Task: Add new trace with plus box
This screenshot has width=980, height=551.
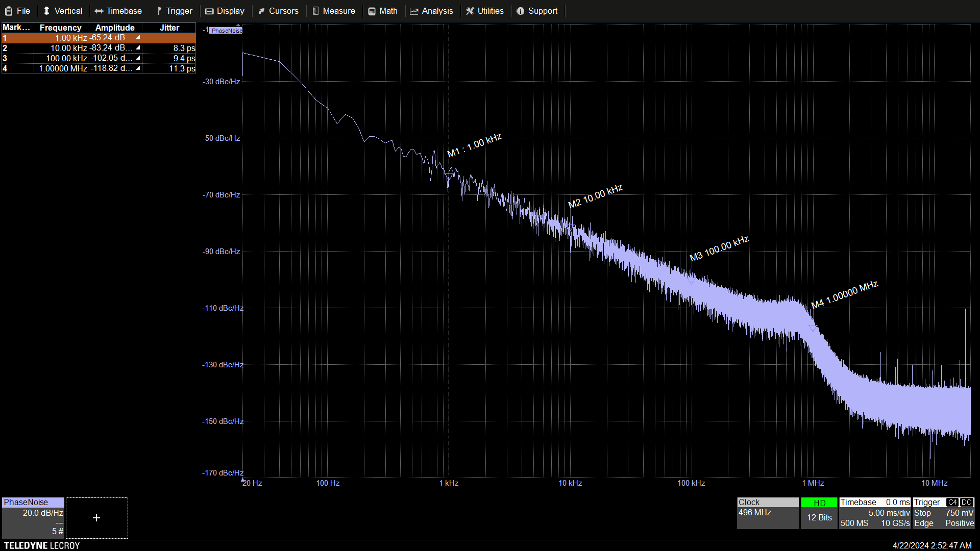Action: [96, 518]
